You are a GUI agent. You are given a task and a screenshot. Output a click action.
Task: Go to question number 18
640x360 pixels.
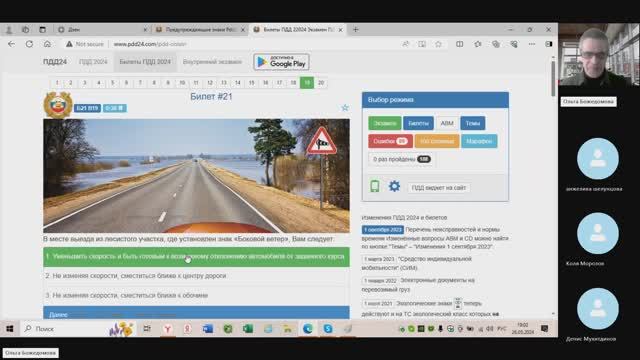[x=293, y=83]
